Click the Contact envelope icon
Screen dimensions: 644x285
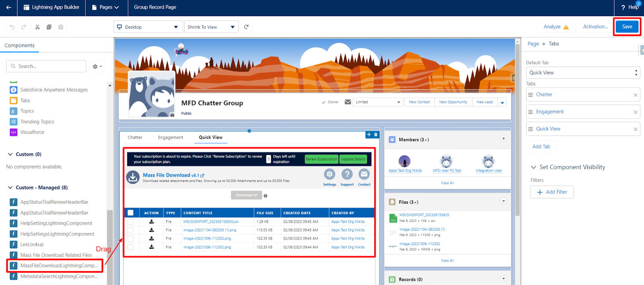coord(364,174)
